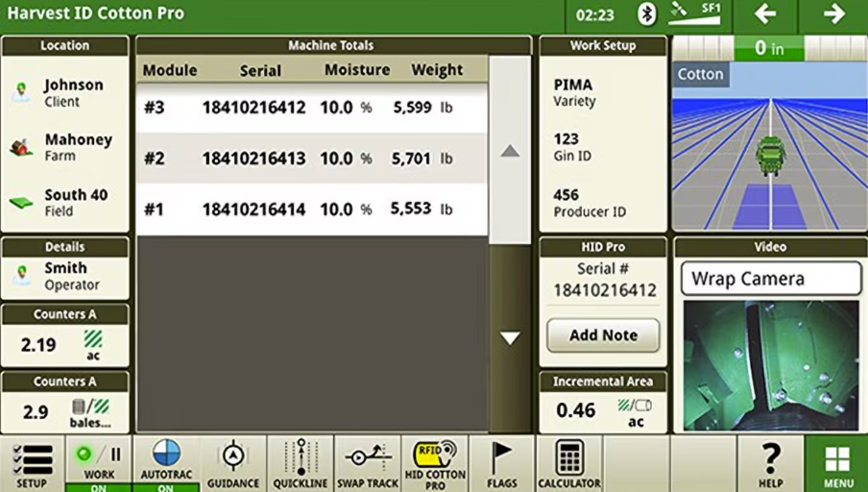This screenshot has width=868, height=492.
Task: Click the HID Pro serial 18410216412
Action: click(x=605, y=290)
